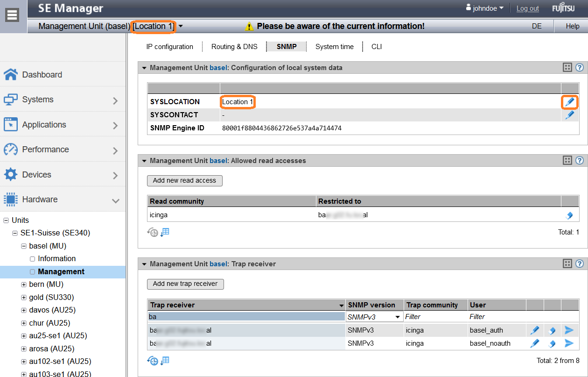Send test trap to basel_auth receiver
The image size is (588, 377).
point(569,330)
